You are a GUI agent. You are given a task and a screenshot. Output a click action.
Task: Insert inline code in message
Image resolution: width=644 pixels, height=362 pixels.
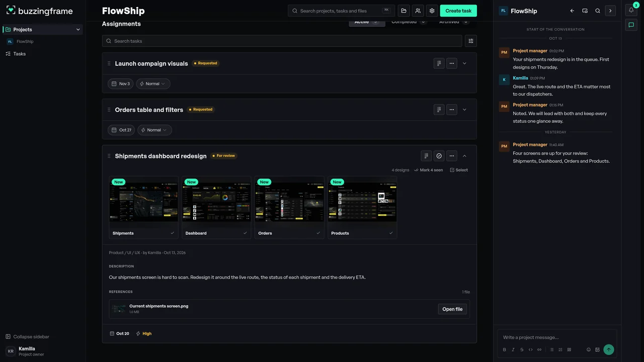(530, 349)
